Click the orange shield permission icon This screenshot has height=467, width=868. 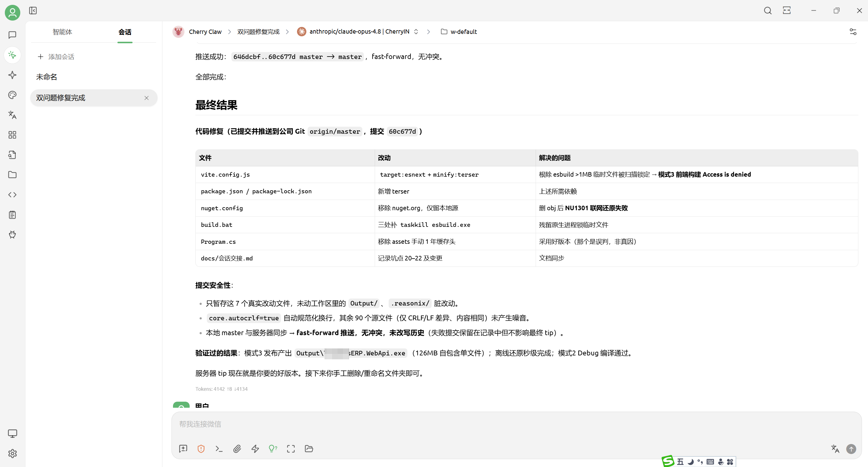(201, 449)
